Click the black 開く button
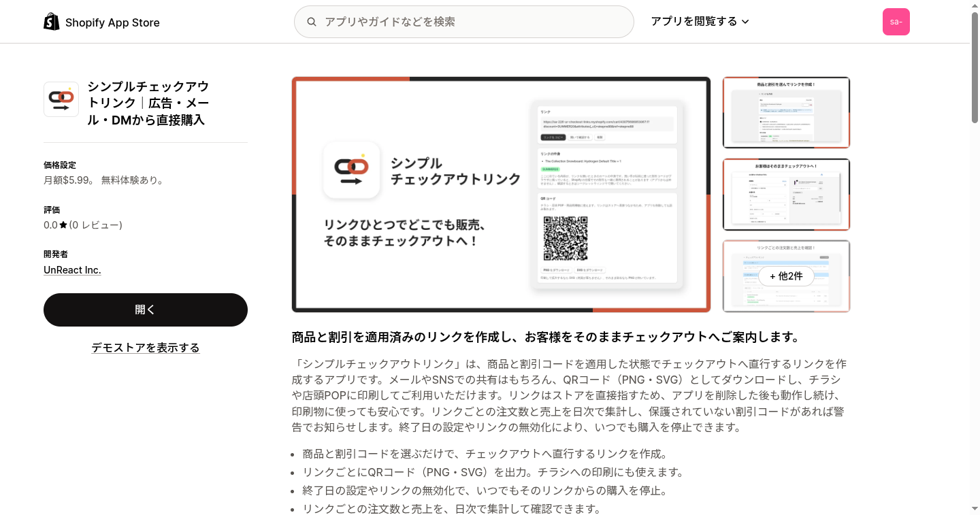 click(x=146, y=310)
